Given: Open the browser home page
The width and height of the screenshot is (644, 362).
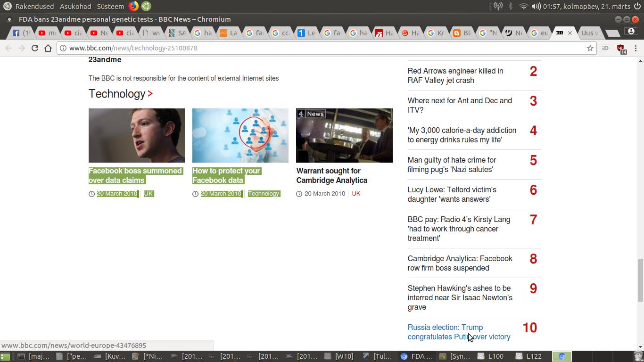Looking at the screenshot, I should tap(48, 48).
